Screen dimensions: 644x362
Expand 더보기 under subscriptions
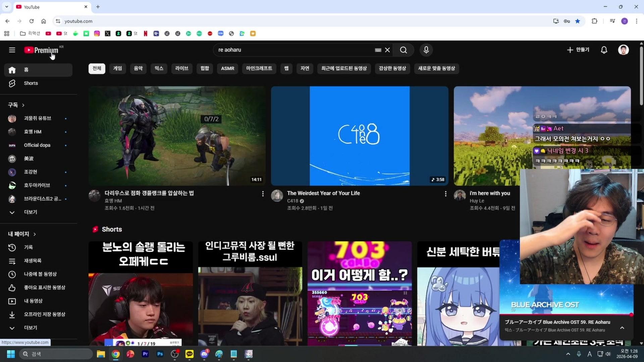pos(31,212)
